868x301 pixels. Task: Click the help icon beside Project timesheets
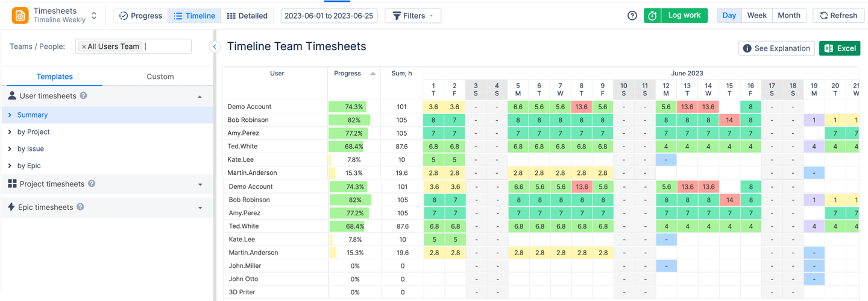pos(92,184)
